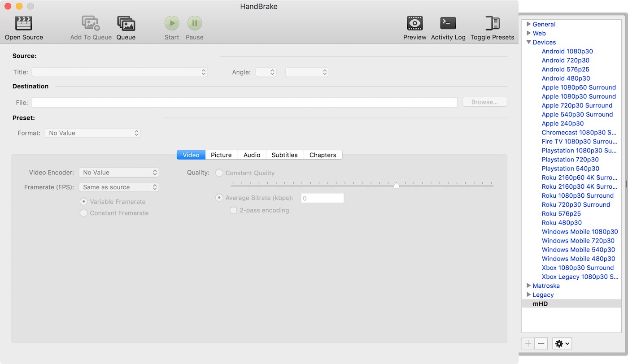
Task: Select the Roku 1080p30 Surround preset
Action: point(577,195)
